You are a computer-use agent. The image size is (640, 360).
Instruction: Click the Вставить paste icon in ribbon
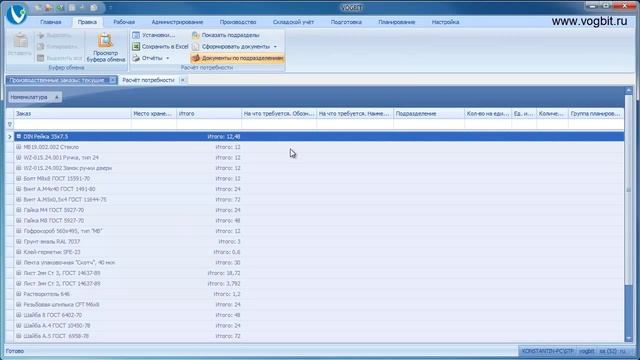20,40
